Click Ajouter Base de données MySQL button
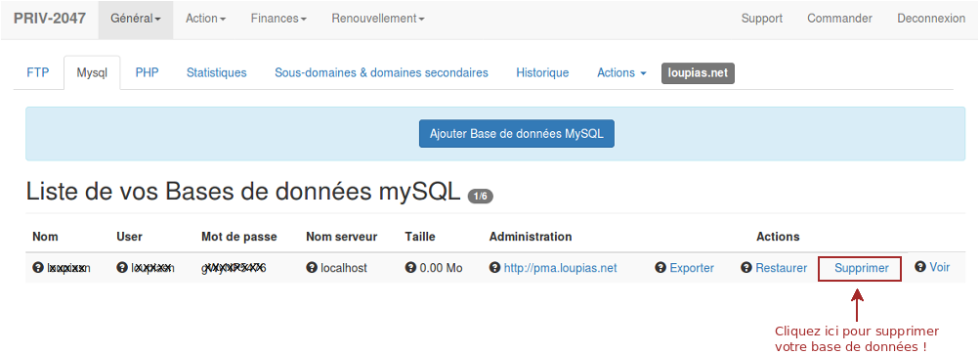This screenshot has height=355, width=980. pyautogui.click(x=516, y=133)
